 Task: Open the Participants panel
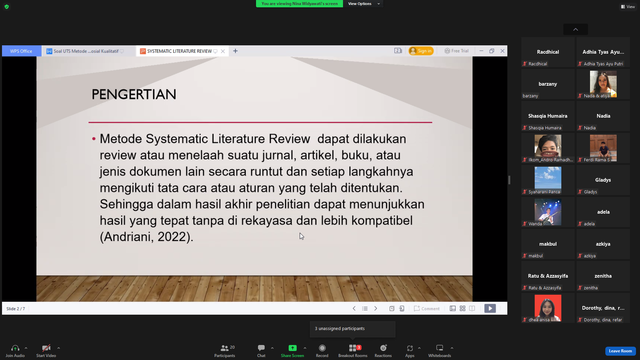(x=225, y=350)
